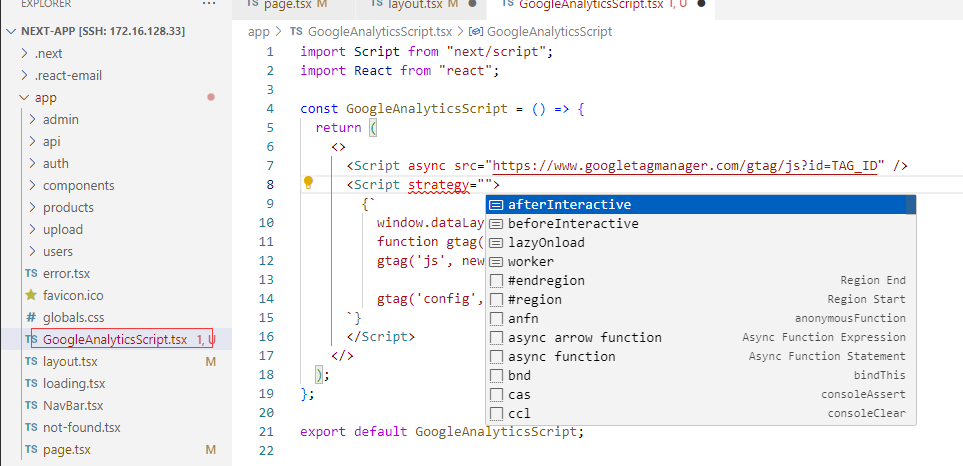Click the app breadcrumb segment

coord(259,31)
